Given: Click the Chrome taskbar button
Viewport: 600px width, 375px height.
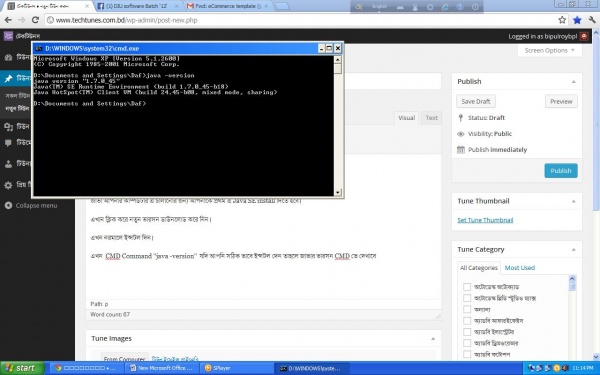Looking at the screenshot, I should (x=87, y=368).
